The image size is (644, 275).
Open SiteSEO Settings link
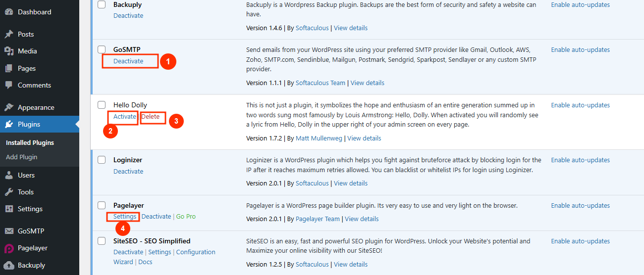pos(160,252)
